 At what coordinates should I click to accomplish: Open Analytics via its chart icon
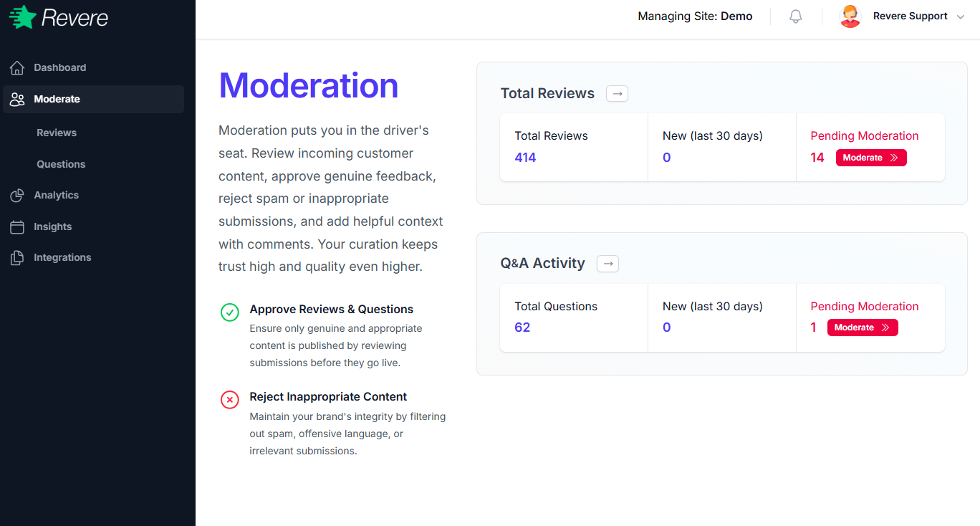(16, 195)
